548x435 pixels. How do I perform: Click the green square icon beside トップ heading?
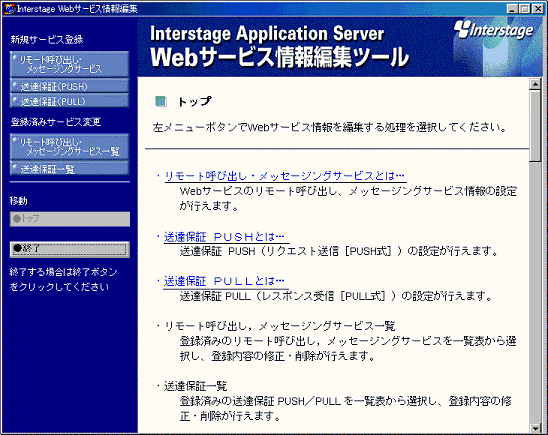pos(161,102)
